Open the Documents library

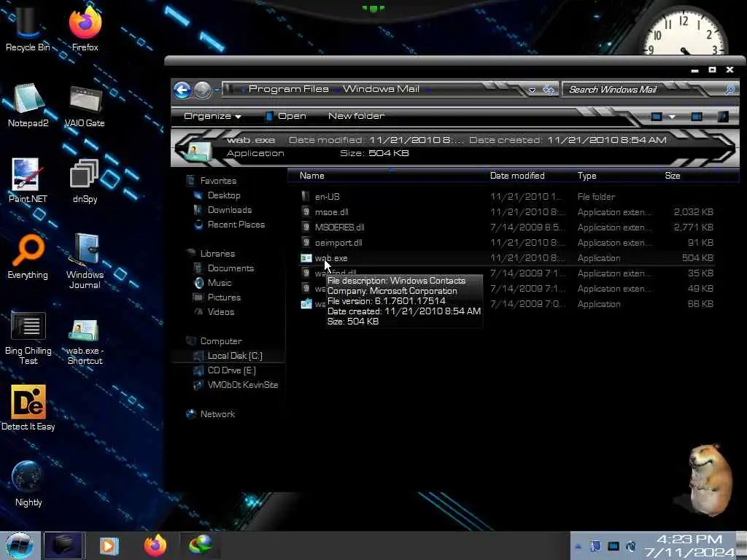[x=231, y=268]
